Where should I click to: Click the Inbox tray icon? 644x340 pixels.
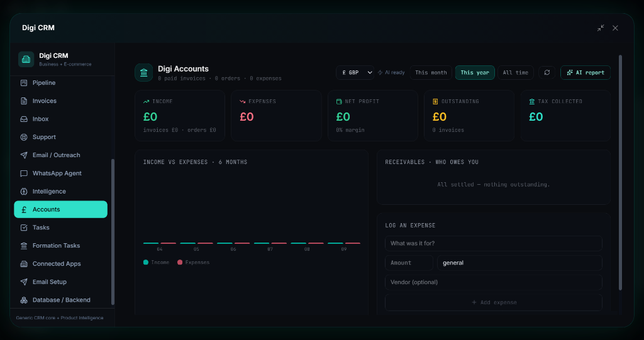coord(24,119)
